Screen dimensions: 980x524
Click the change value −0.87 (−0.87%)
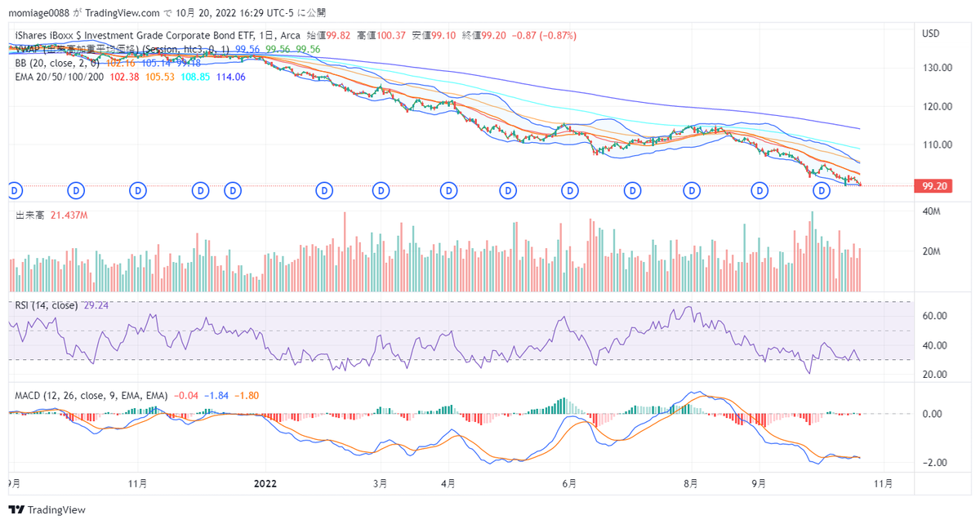(544, 36)
